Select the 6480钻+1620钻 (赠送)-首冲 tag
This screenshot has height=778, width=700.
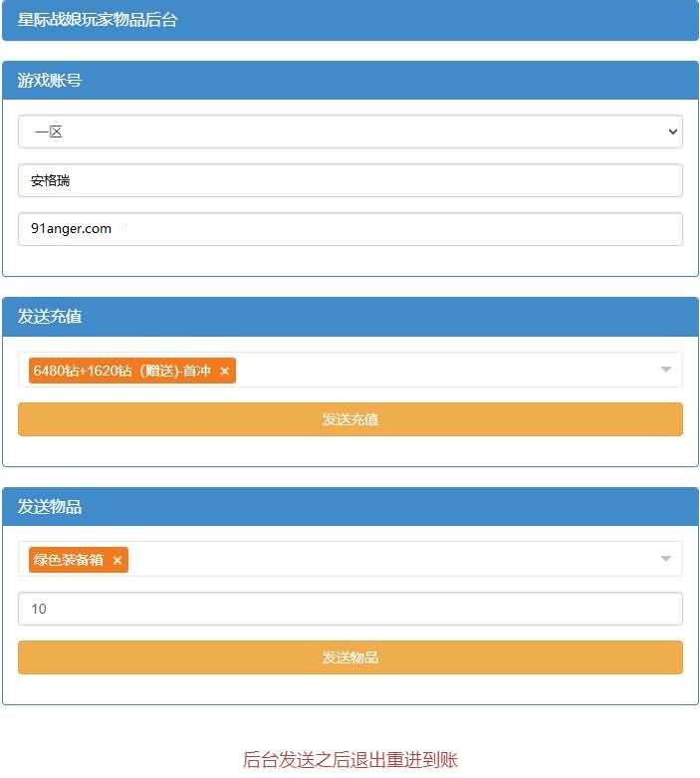pyautogui.click(x=121, y=372)
